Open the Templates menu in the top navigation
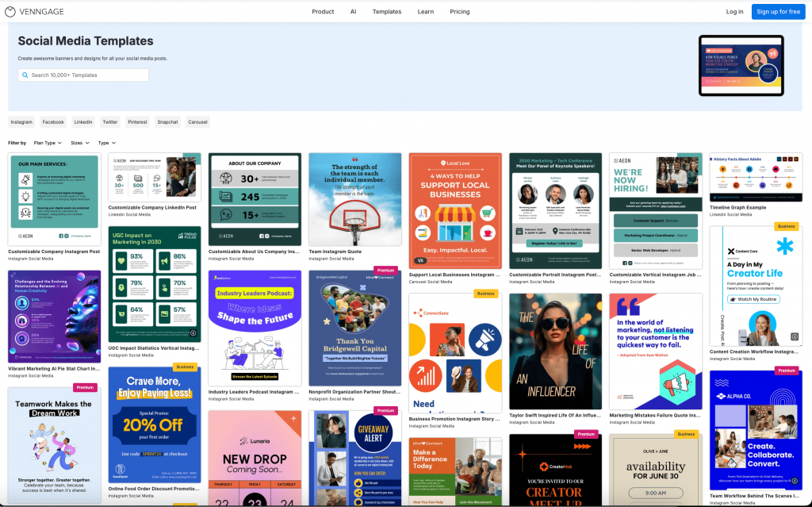The height and width of the screenshot is (507, 812). coord(387,12)
